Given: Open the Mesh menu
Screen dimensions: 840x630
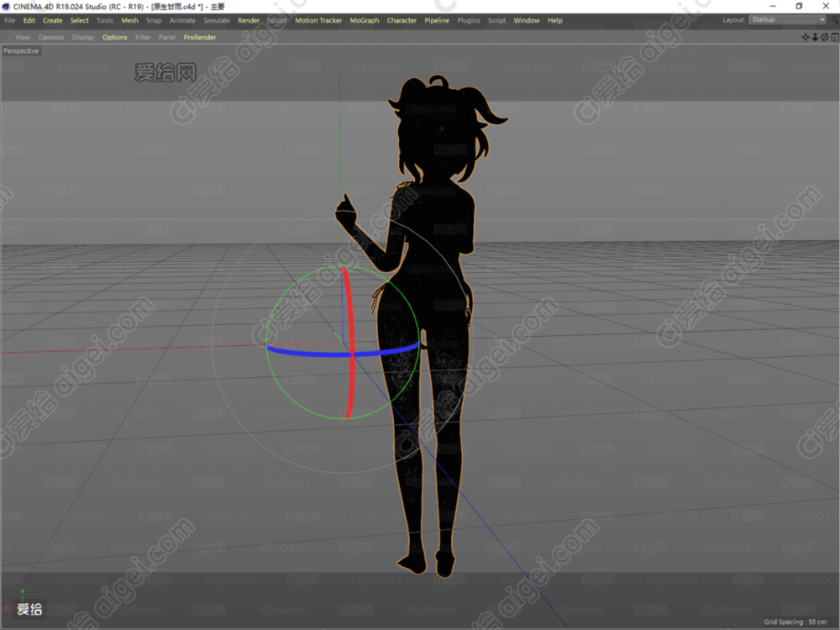Looking at the screenshot, I should [129, 20].
